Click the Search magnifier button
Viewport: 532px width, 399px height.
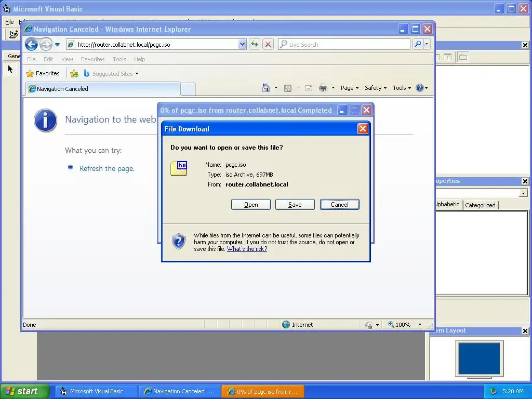point(418,44)
